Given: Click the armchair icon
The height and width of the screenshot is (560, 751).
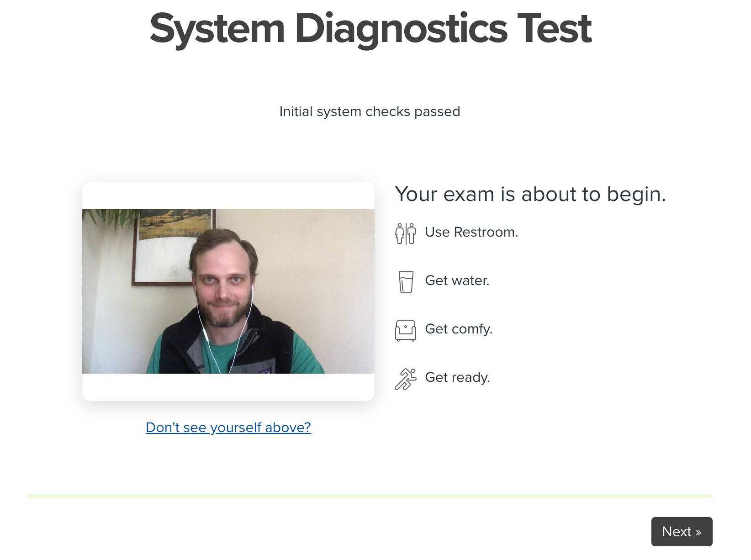Looking at the screenshot, I should 406,330.
